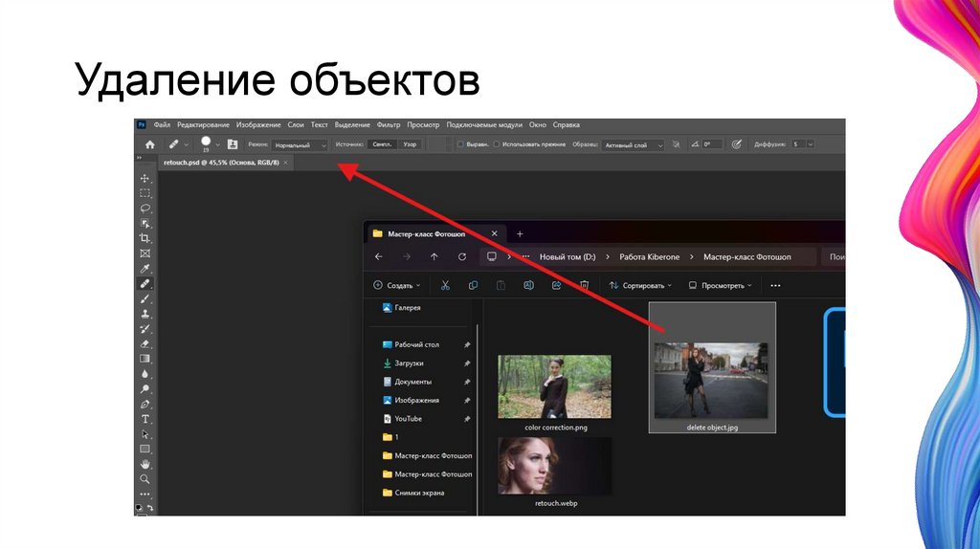The image size is (980, 549).
Task: Select the Hand tool
Action: (145, 464)
